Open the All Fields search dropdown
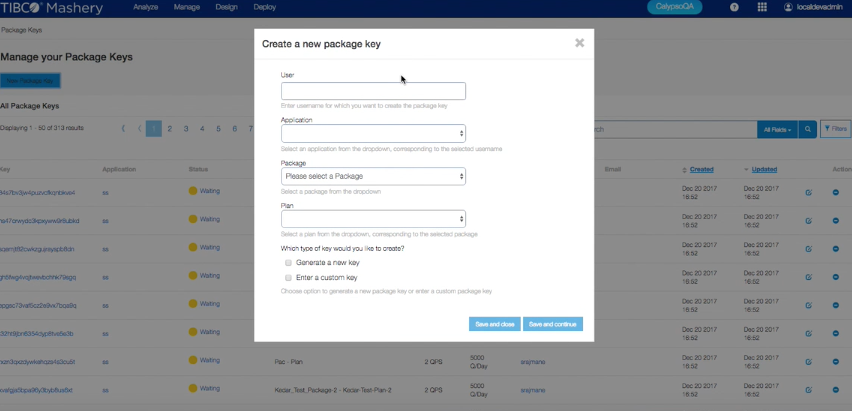Viewport: 852px width, 411px height. (x=777, y=129)
